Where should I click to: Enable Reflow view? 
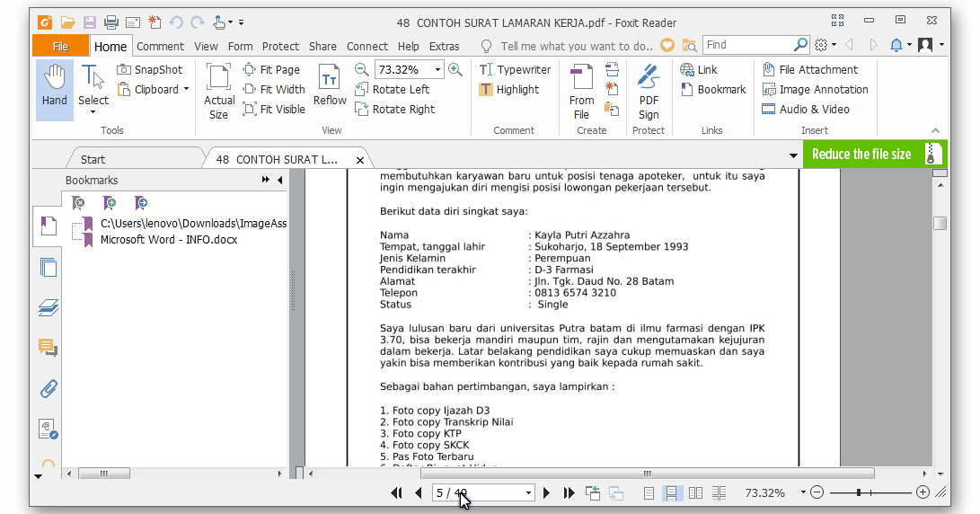point(330,85)
